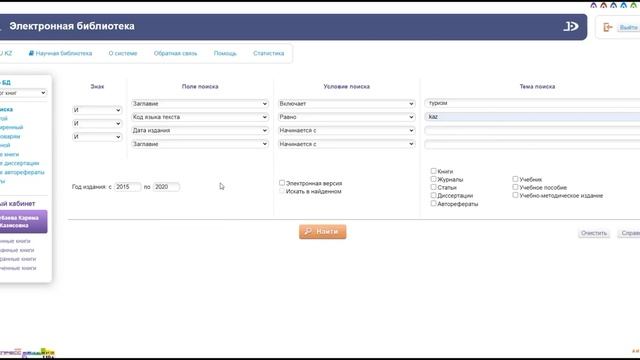The image size is (640, 360).
Task: Open Начинается с dropdown in bottom search row
Action: (347, 144)
